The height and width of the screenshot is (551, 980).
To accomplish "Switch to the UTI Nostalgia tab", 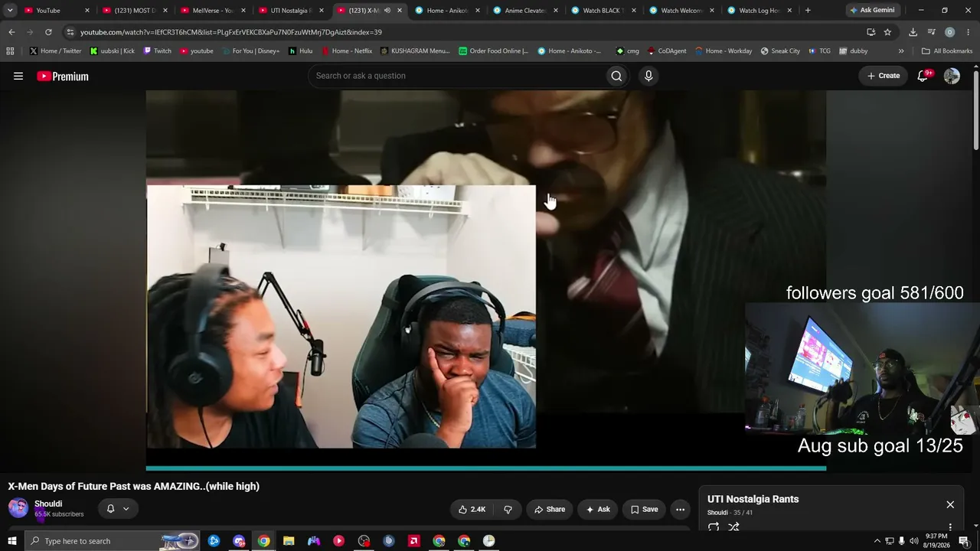I will click(291, 11).
